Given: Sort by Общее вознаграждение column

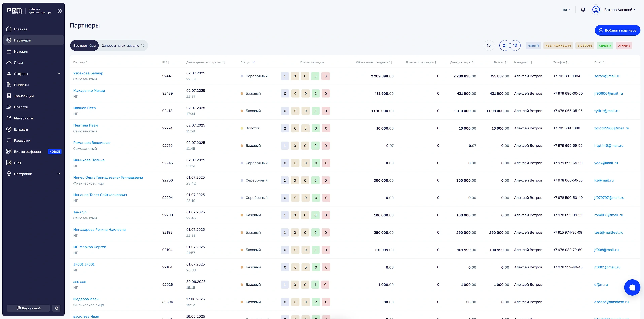Looking at the screenshot, I should click(391, 62).
